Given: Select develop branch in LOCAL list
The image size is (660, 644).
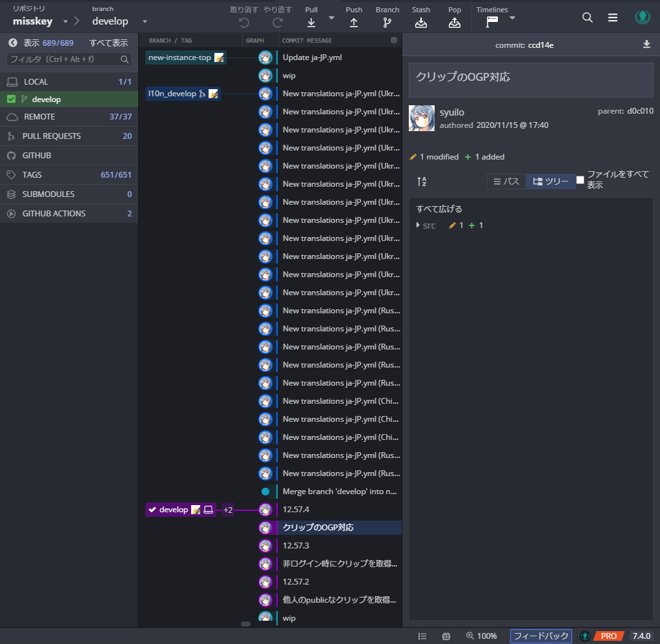Looking at the screenshot, I should [x=69, y=99].
